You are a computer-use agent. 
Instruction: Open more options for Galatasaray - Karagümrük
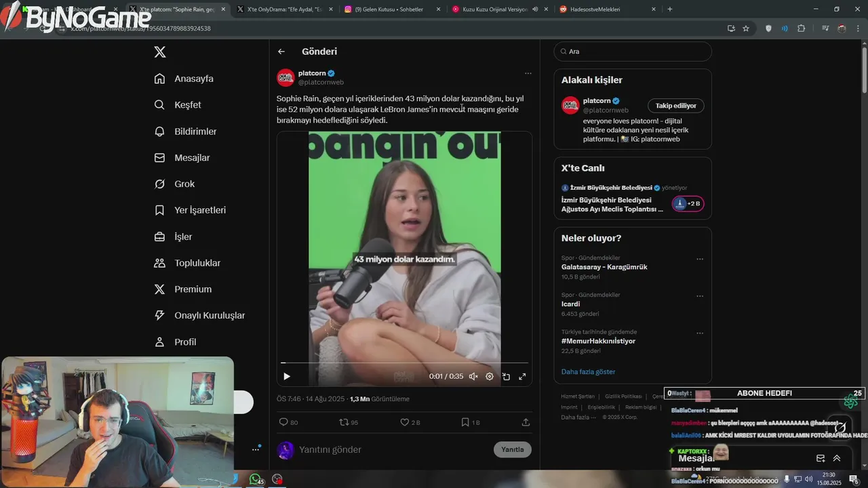[x=700, y=259]
